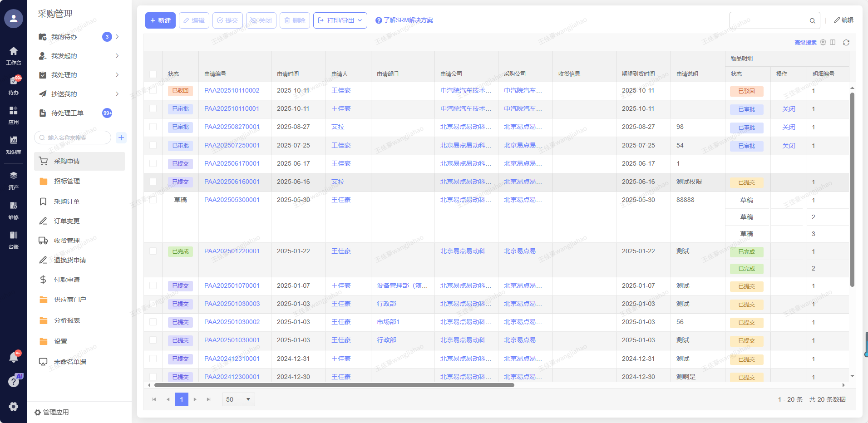The height and width of the screenshot is (423, 868).
Task: Check the row checkbox for PAA202510110001
Action: coord(153,109)
